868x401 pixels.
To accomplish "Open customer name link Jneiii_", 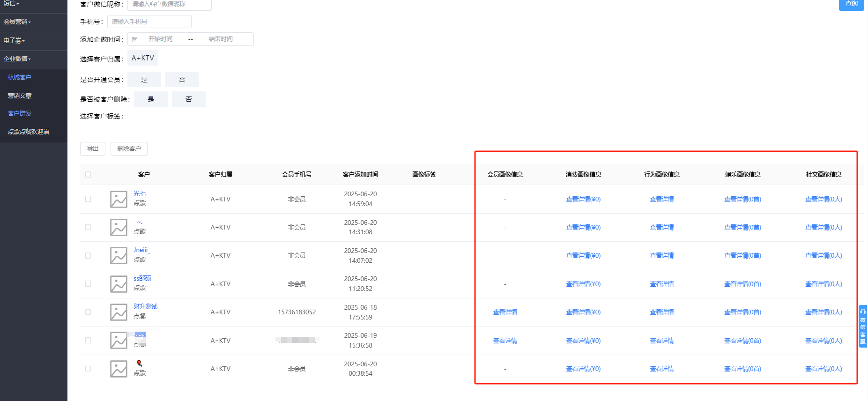I will [142, 250].
